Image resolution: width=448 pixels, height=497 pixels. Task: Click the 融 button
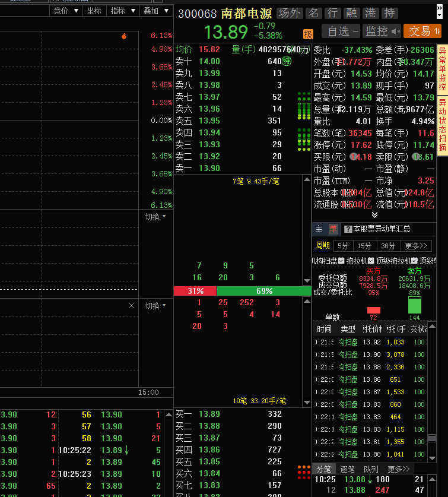pos(351,13)
